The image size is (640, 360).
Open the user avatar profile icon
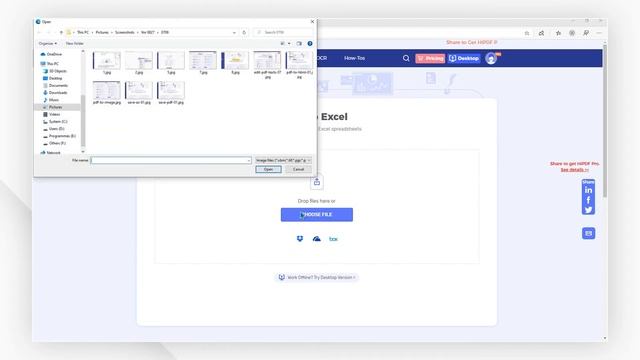click(491, 58)
